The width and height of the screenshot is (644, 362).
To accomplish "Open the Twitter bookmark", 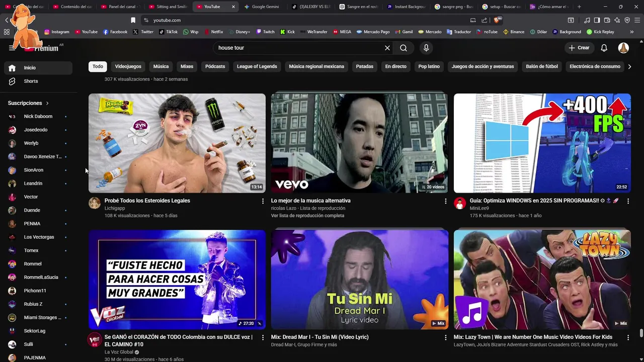I will (x=143, y=32).
